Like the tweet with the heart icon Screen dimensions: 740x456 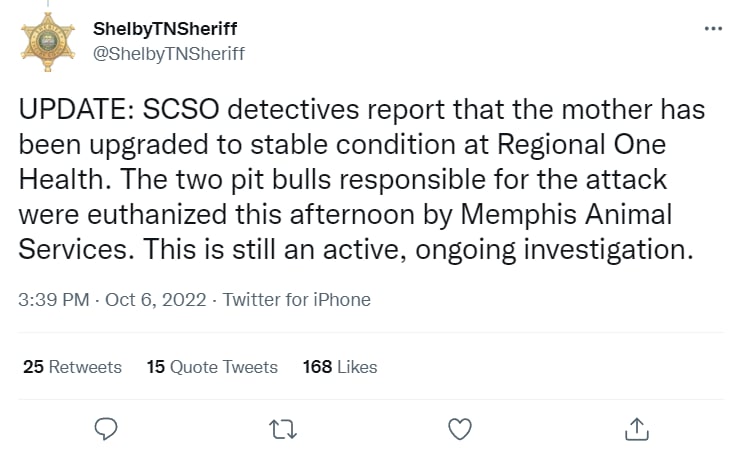pyautogui.click(x=460, y=429)
